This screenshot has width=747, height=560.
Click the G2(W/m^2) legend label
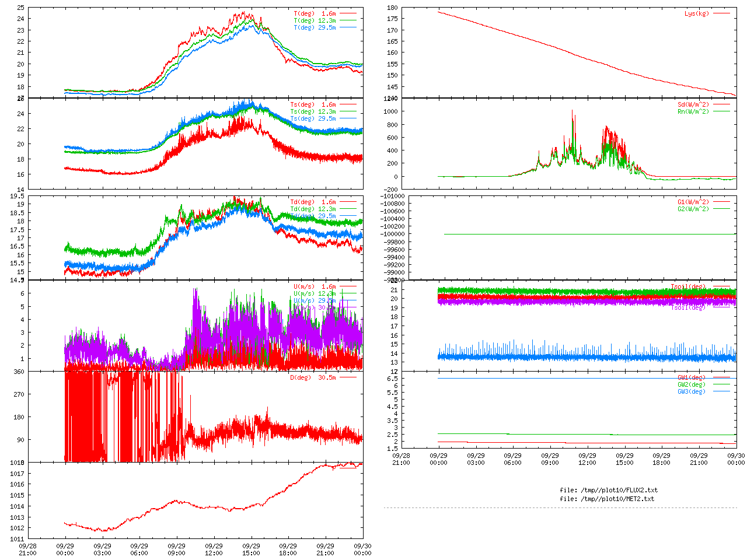pos(693,209)
